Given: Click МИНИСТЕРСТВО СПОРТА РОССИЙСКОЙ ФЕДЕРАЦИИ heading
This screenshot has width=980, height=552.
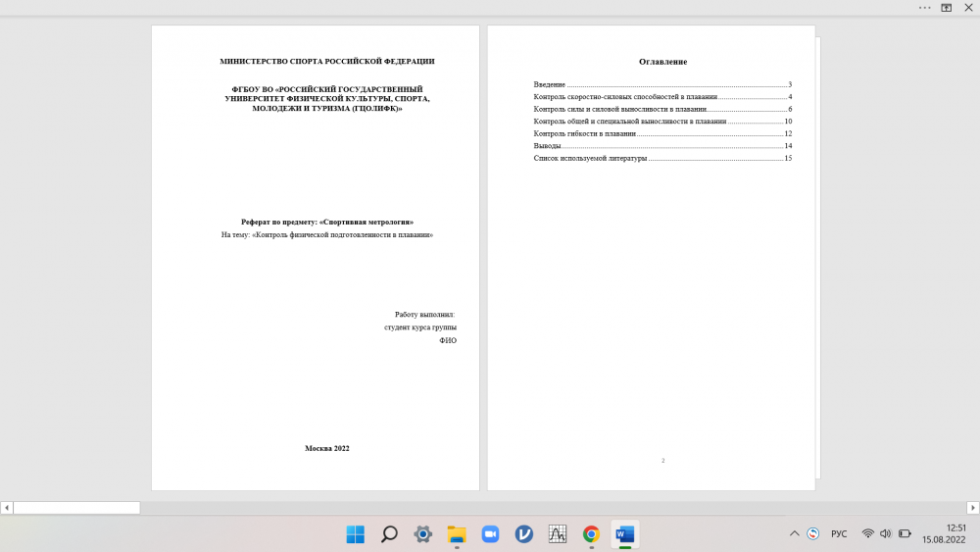Looking at the screenshot, I should pos(327,61).
